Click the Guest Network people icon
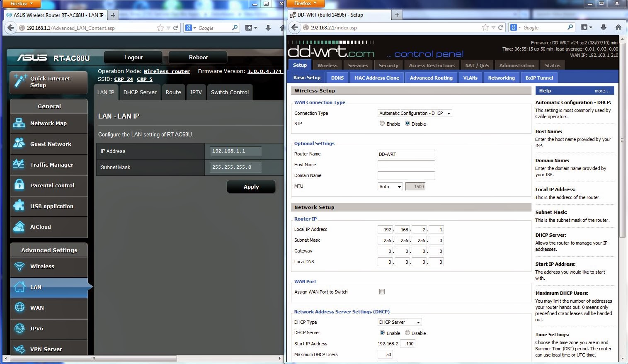This screenshot has width=628, height=364. pyautogui.click(x=19, y=143)
